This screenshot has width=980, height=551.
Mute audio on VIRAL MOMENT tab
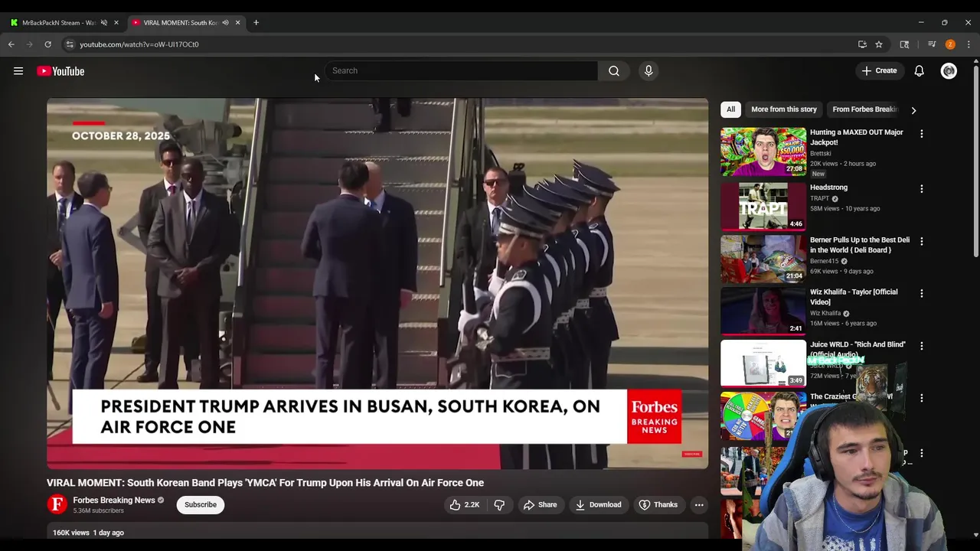pyautogui.click(x=225, y=23)
